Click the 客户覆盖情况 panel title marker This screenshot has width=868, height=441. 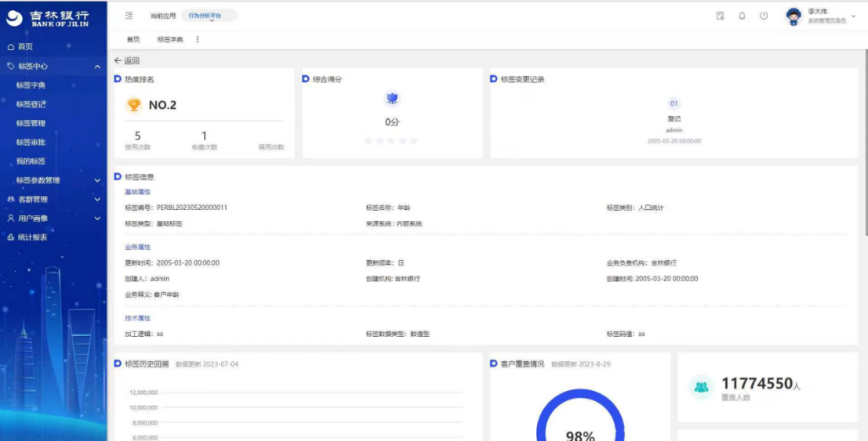point(494,363)
